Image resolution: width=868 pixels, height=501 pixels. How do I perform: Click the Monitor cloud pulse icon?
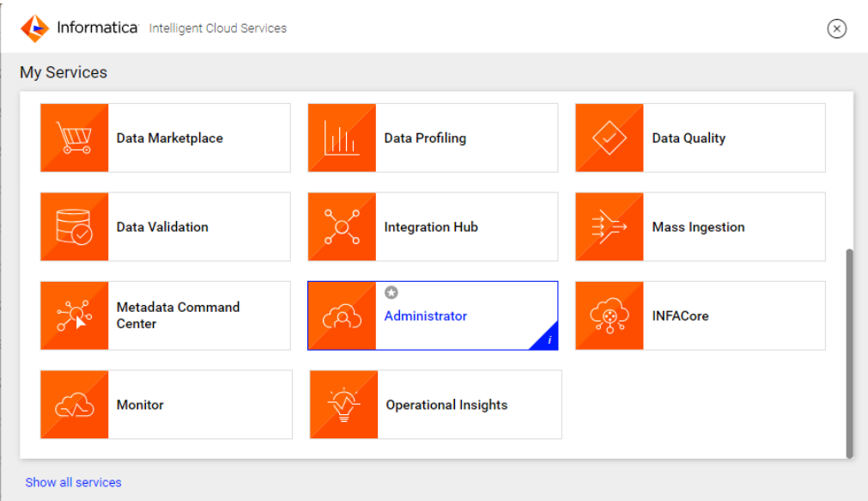click(x=74, y=405)
